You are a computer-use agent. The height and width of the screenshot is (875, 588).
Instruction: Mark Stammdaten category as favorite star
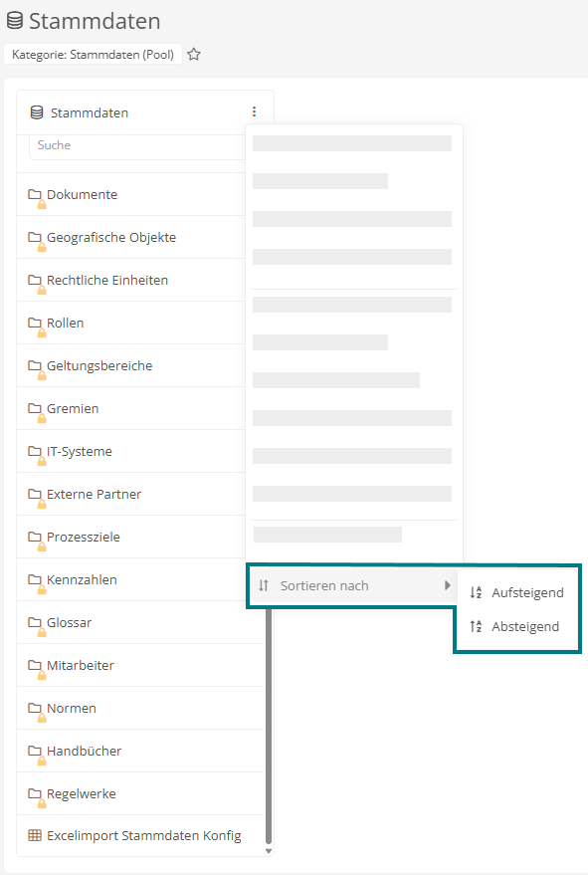click(x=194, y=54)
